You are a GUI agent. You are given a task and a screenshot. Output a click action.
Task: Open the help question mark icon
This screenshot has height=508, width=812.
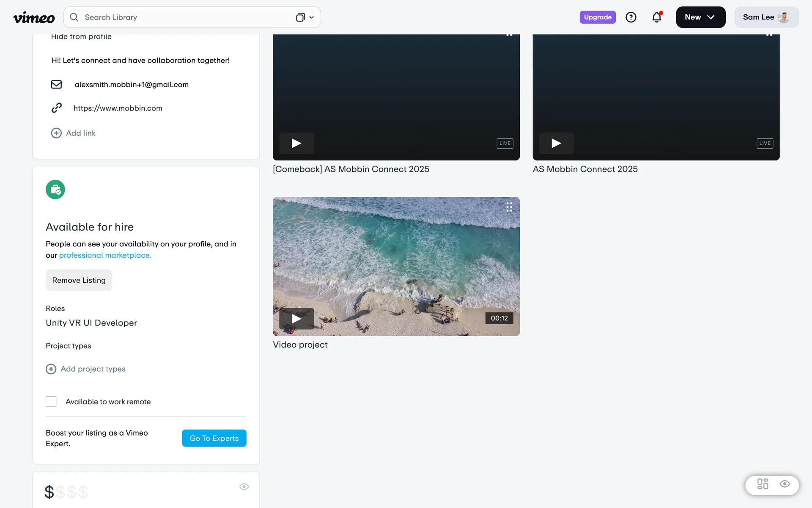pos(631,17)
